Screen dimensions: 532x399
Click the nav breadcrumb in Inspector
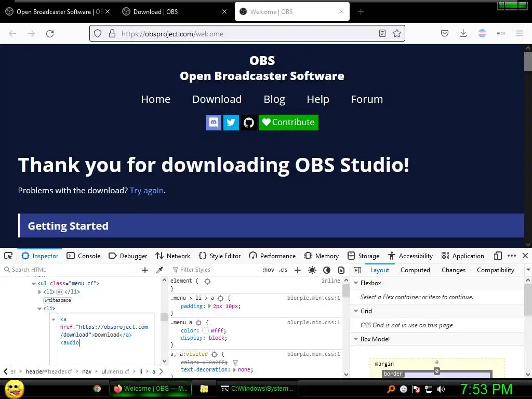pos(87,371)
